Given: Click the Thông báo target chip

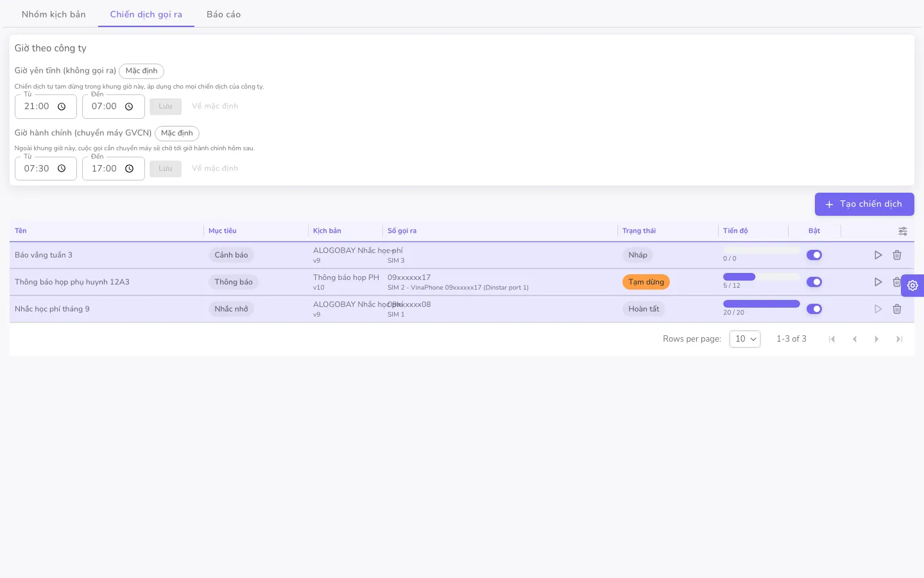Looking at the screenshot, I should 234,282.
